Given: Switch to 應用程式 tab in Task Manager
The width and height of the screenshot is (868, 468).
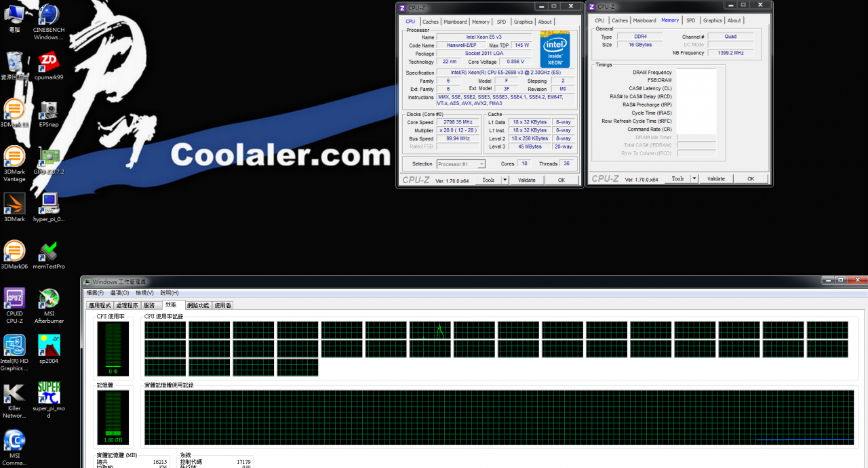Looking at the screenshot, I should pos(100,306).
